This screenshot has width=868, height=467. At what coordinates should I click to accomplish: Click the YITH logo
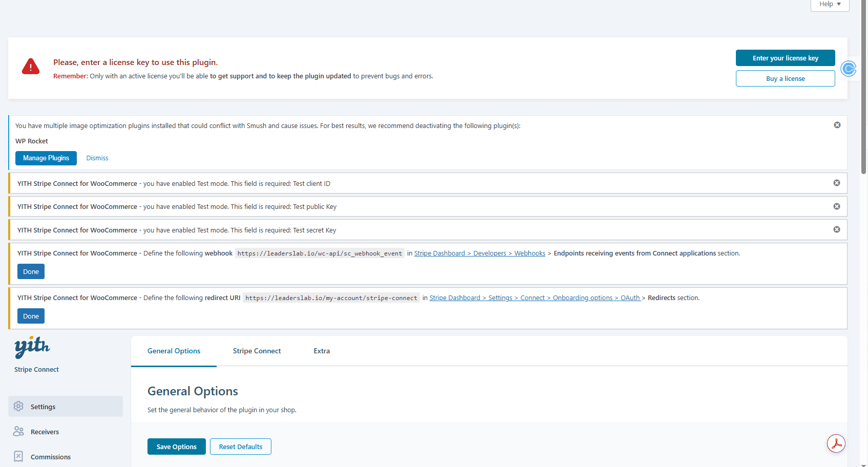32,347
